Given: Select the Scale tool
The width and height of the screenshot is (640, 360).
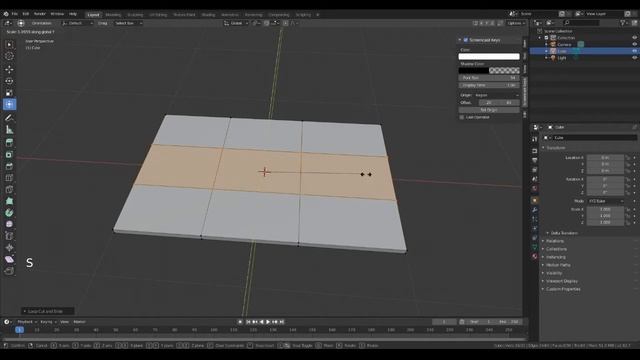Looking at the screenshot, I should (x=9, y=93).
